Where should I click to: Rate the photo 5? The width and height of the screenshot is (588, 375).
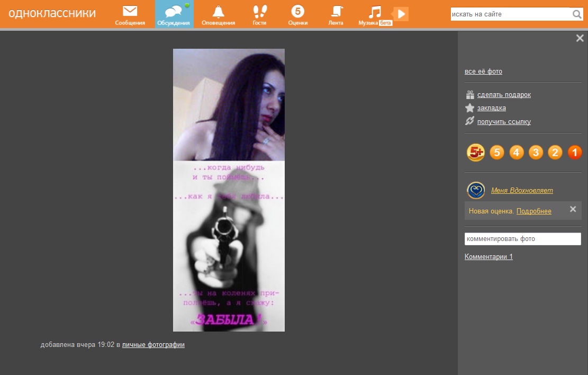(x=497, y=153)
